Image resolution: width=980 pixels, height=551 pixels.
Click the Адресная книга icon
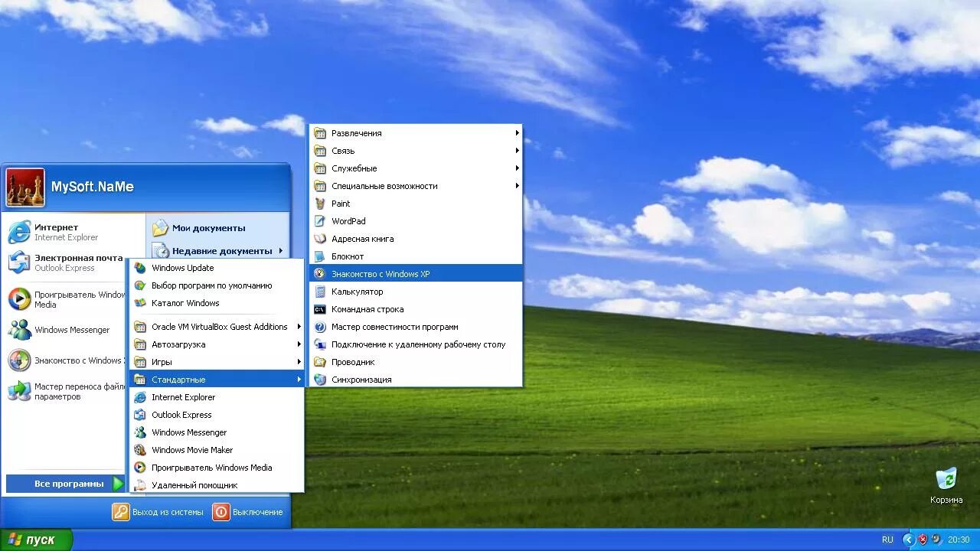click(320, 239)
